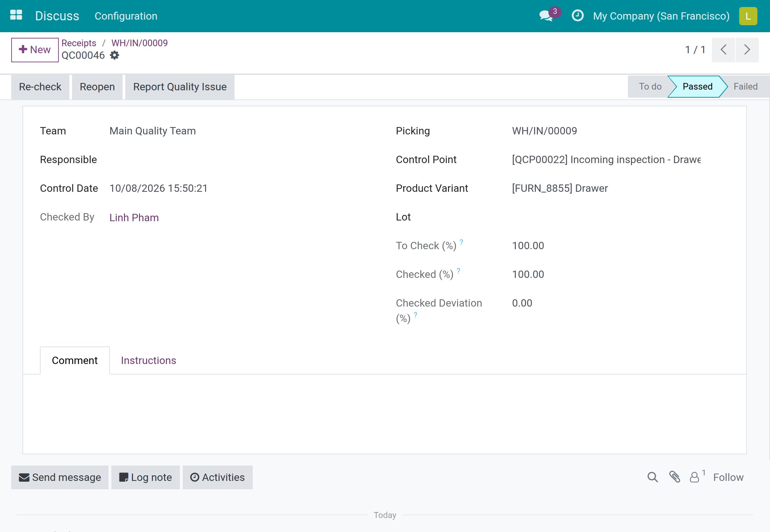The image size is (770, 532).
Task: Open the WH/IN/00009 breadcrumb link
Action: click(139, 43)
